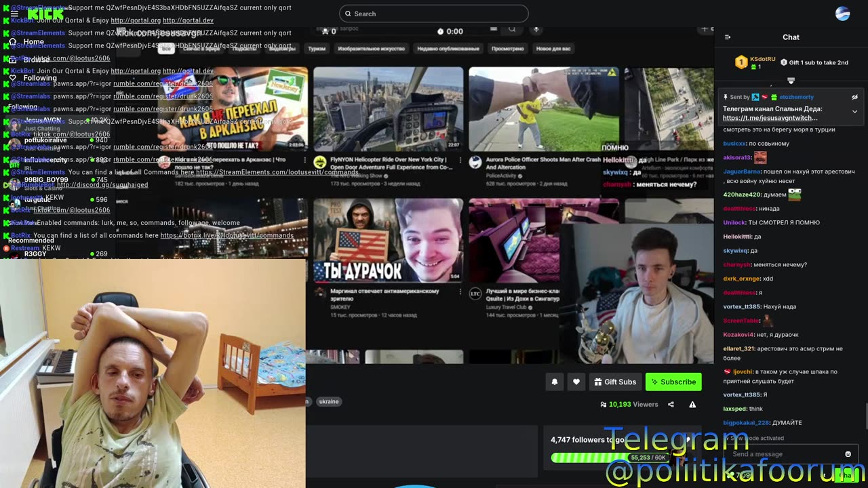
Task: Share the stream via share icon
Action: (x=671, y=405)
